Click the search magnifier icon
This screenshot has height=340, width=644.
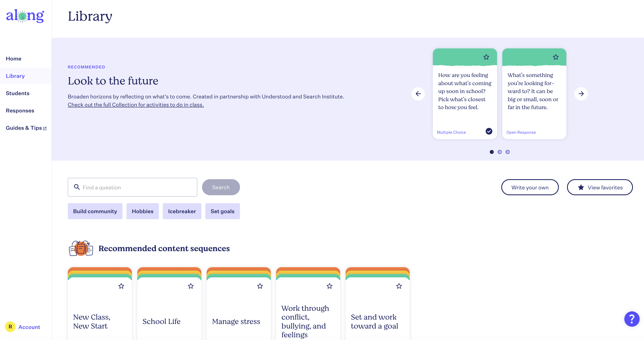[x=77, y=187]
